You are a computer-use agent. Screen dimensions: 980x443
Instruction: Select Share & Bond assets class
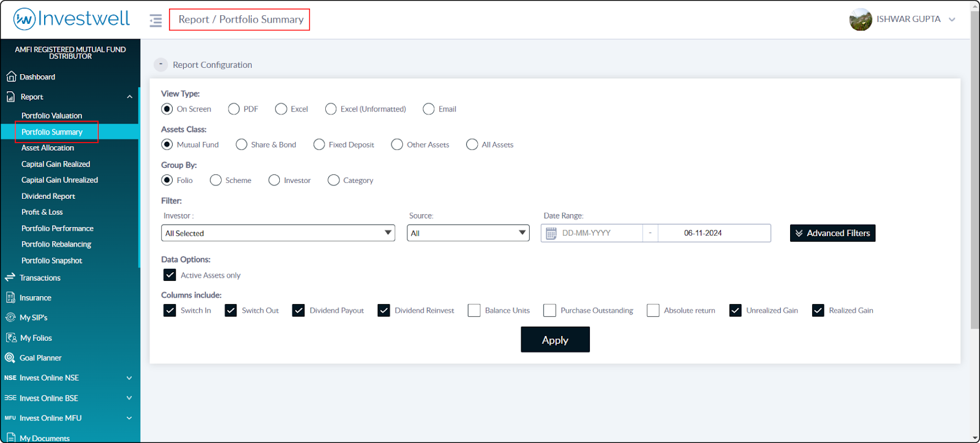(x=241, y=144)
